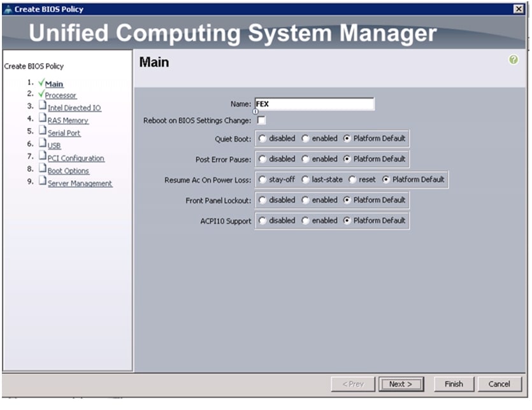Select Platform Default for ACPI10 Support
This screenshot has height=410, width=532.
pos(347,221)
